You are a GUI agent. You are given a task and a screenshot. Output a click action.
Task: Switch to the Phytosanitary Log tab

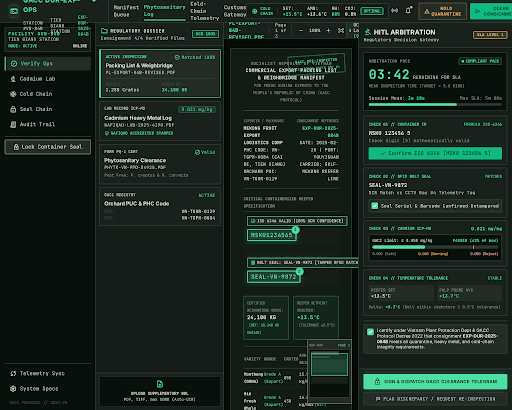164,11
